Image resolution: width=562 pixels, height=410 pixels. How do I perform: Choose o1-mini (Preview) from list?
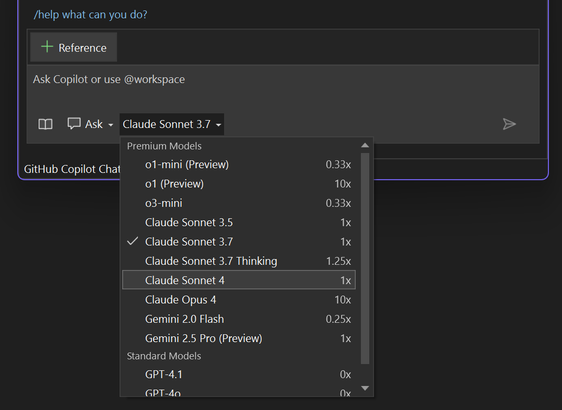(x=239, y=165)
